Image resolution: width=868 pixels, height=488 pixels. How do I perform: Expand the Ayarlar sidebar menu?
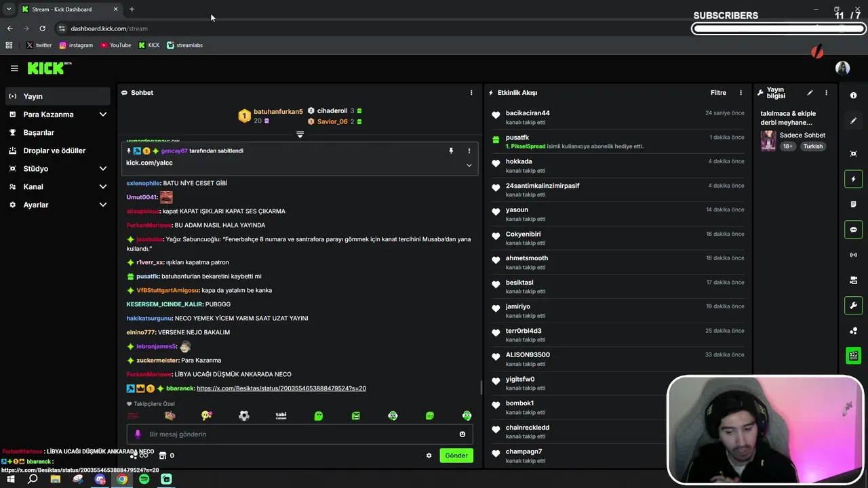(58, 205)
